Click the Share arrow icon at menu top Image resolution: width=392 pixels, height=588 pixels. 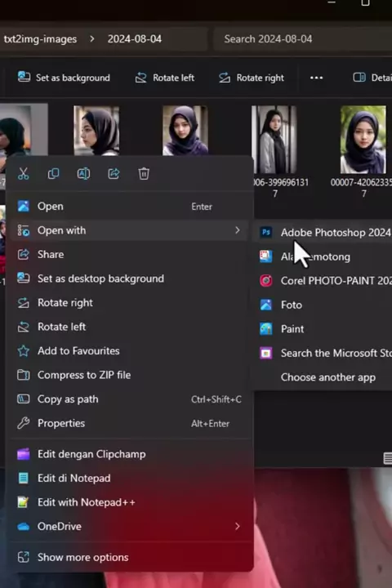(114, 174)
